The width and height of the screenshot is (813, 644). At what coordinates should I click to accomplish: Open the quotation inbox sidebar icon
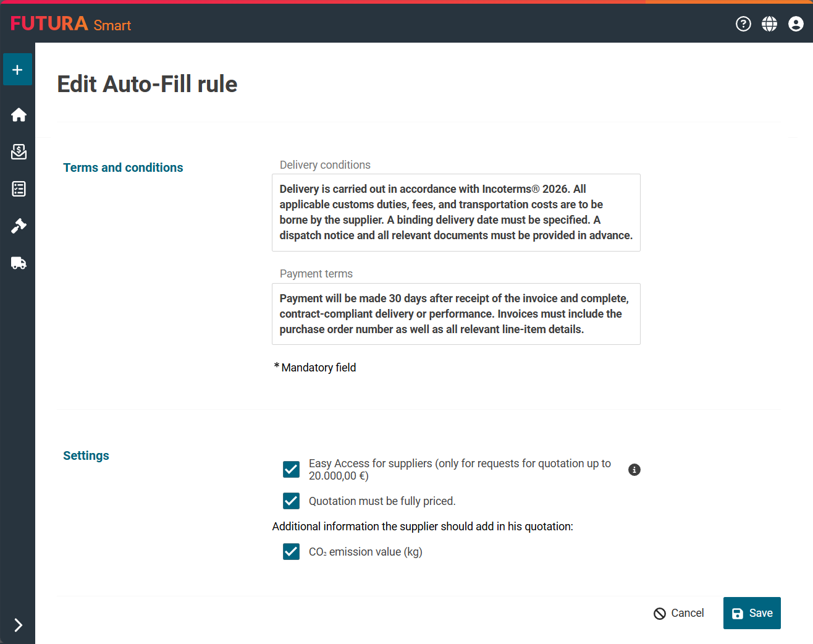pyautogui.click(x=19, y=152)
